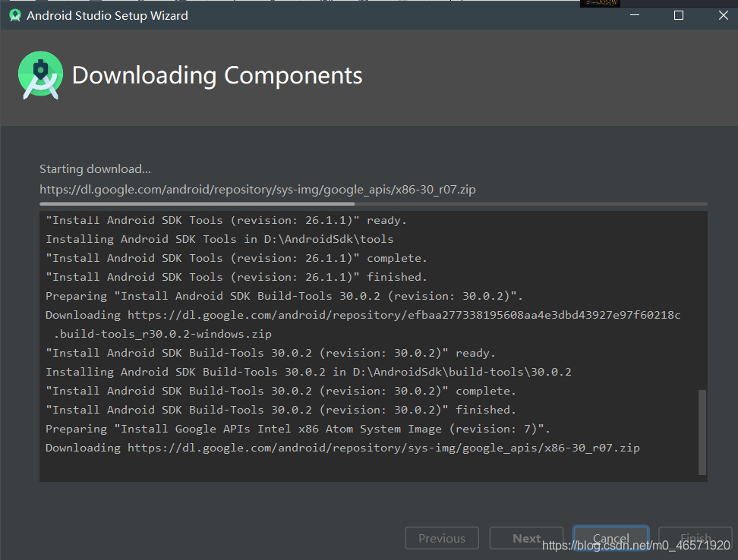Maximize the Setup Wizard window
The height and width of the screenshot is (560, 738).
click(x=679, y=15)
